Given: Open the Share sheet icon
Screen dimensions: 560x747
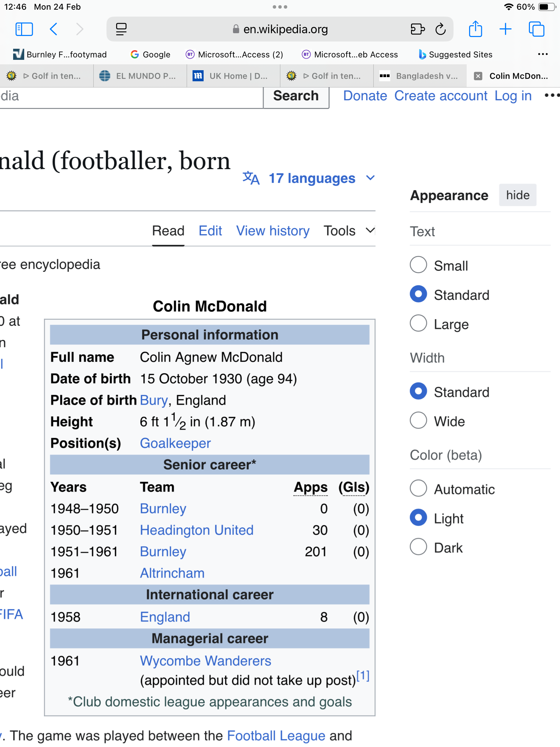Looking at the screenshot, I should pyautogui.click(x=475, y=29).
